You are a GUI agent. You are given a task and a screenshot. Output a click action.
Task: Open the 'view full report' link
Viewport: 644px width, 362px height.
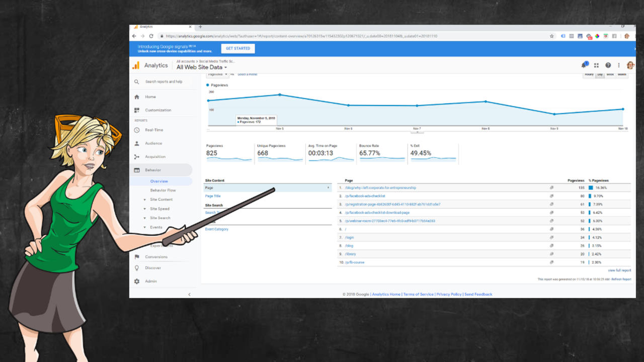(619, 270)
